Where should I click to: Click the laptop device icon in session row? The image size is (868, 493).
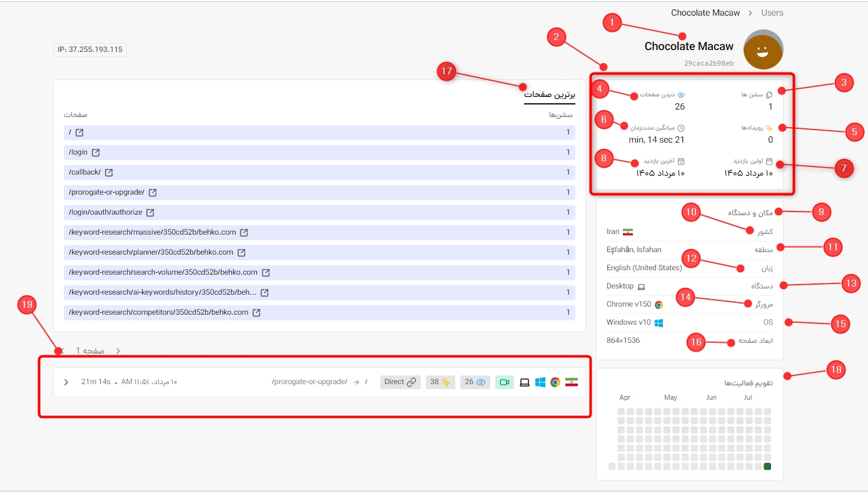525,382
